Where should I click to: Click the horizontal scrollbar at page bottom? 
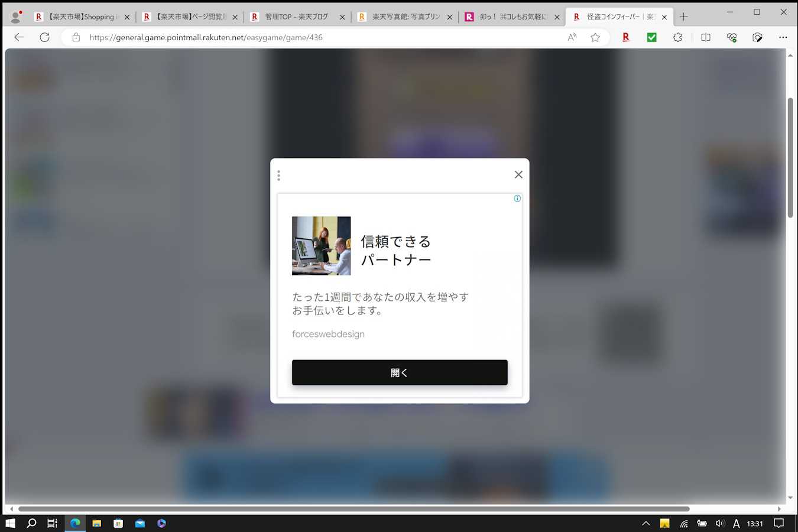point(353,508)
